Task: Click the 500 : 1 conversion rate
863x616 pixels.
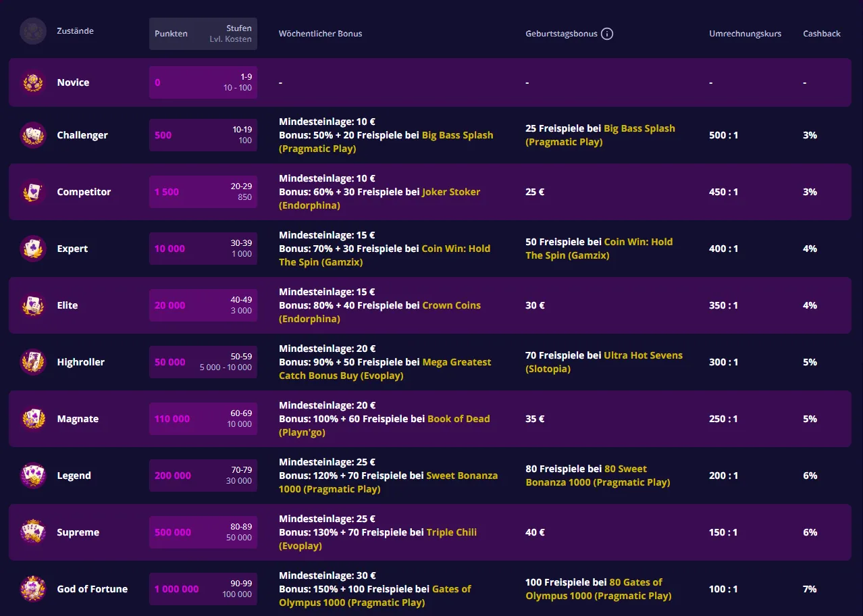Action: click(724, 135)
